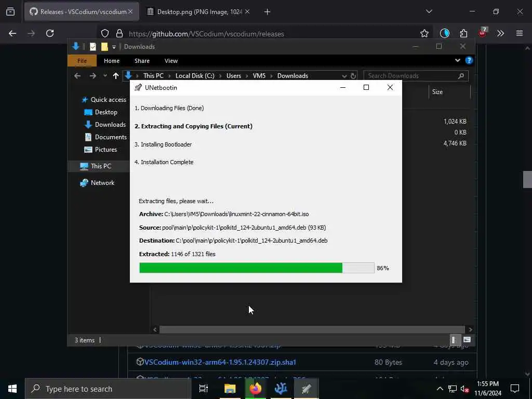Click VM5 in the address breadcrumb
Image resolution: width=532 pixels, height=399 pixels.
click(259, 76)
